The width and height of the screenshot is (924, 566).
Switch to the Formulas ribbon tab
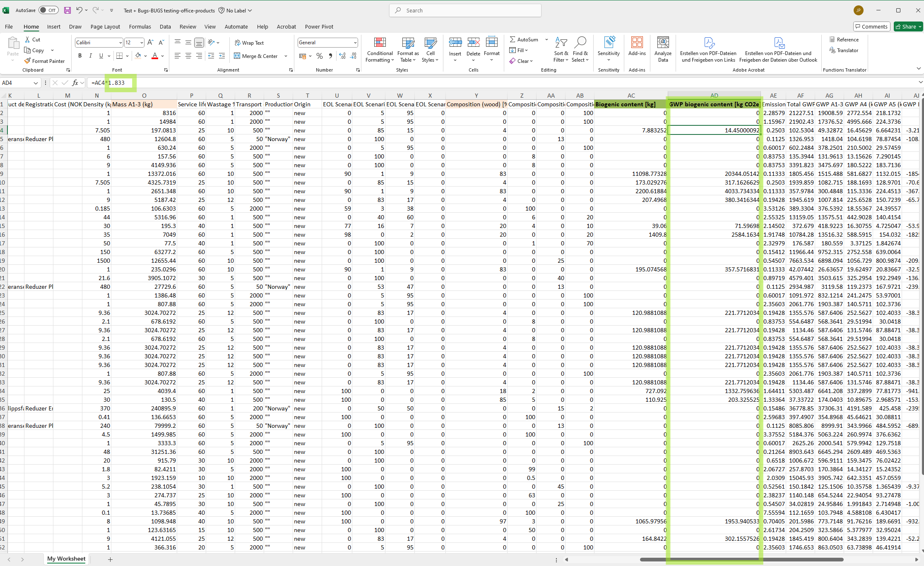coord(140,26)
